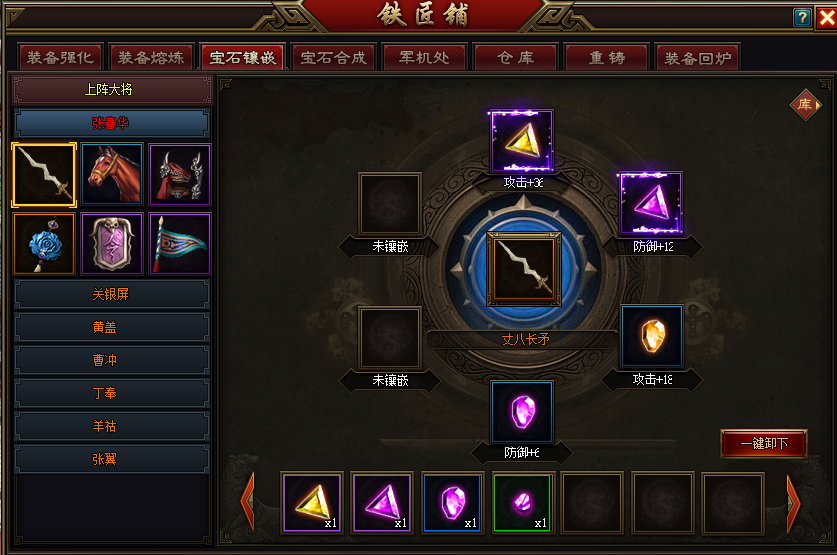Click the socketed yellow gem 攻击+36
The width and height of the screenshot is (837, 555).
pos(522,141)
